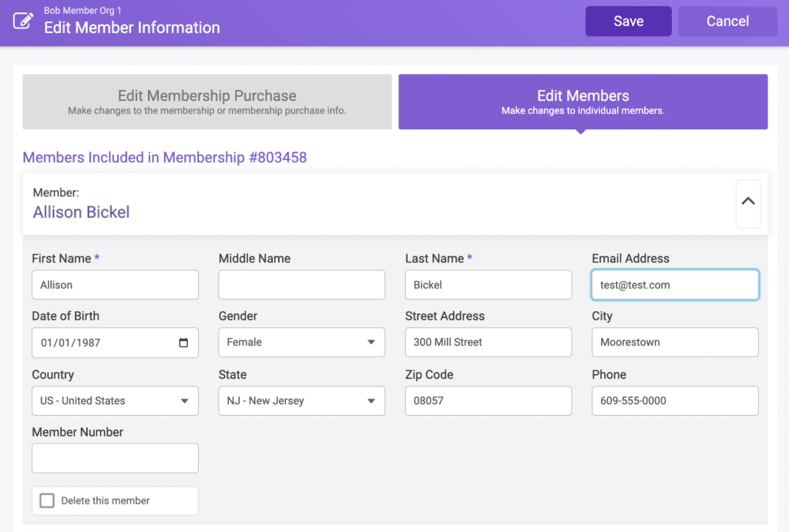
Task: Click the Member Number input field
Action: click(115, 458)
